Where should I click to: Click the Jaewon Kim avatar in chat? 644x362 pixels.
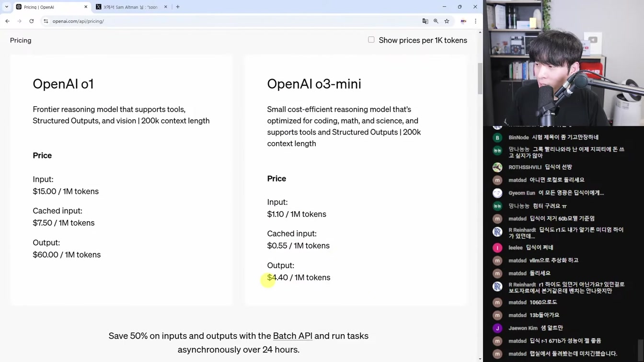point(497,328)
